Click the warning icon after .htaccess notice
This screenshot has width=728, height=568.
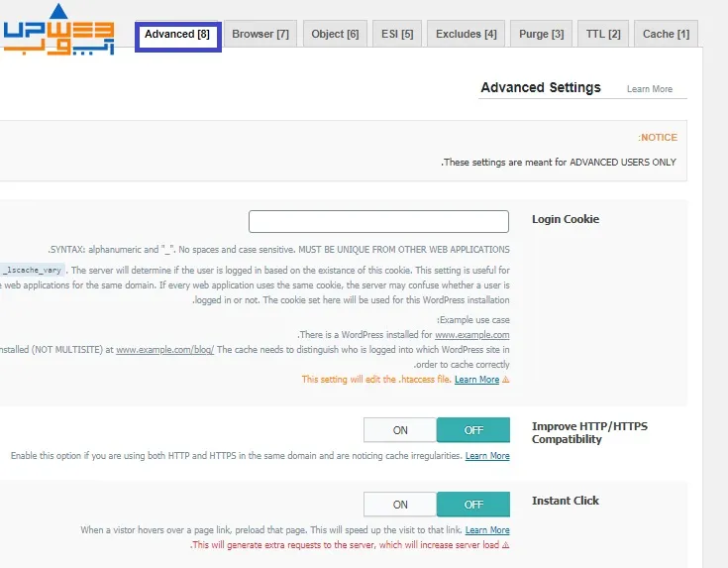[x=505, y=380]
